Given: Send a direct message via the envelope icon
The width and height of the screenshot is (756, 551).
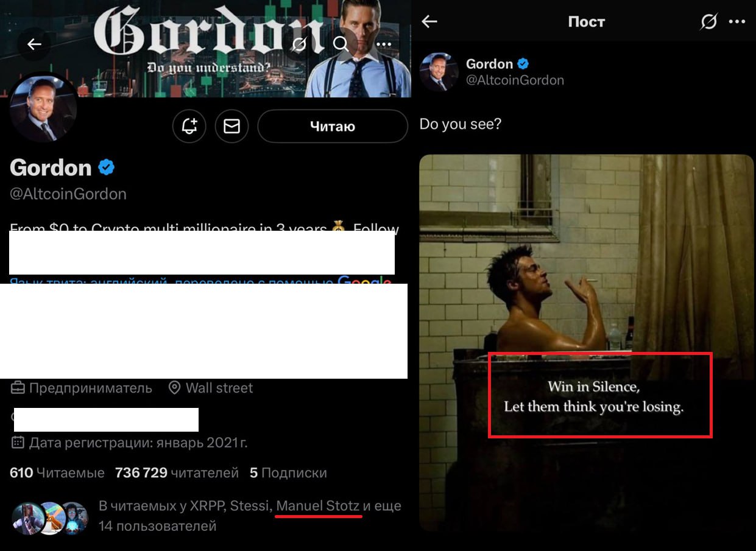Looking at the screenshot, I should click(232, 127).
